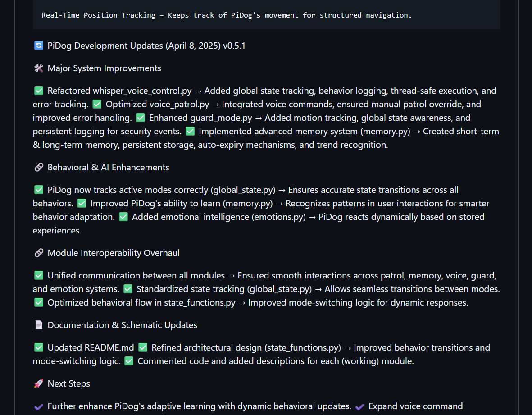Click the hammer and wrench emoji by Major System Improvements
This screenshot has width=532, height=415.
point(39,68)
